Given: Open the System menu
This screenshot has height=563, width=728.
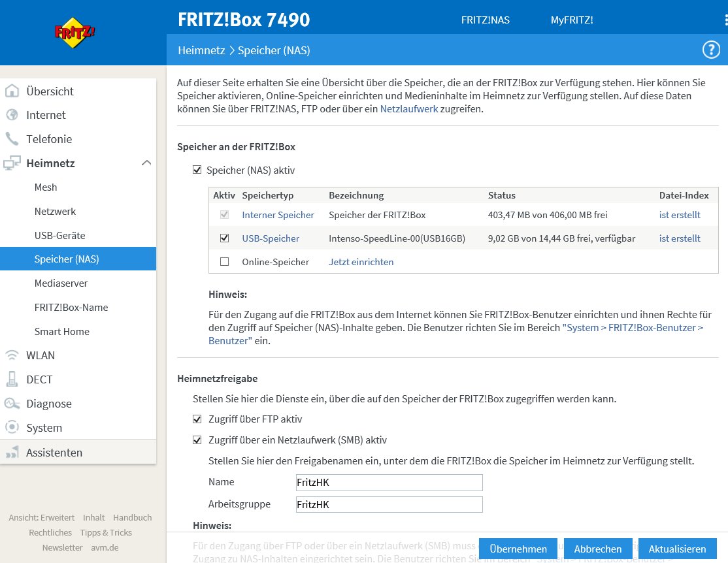Looking at the screenshot, I should pyautogui.click(x=44, y=428).
